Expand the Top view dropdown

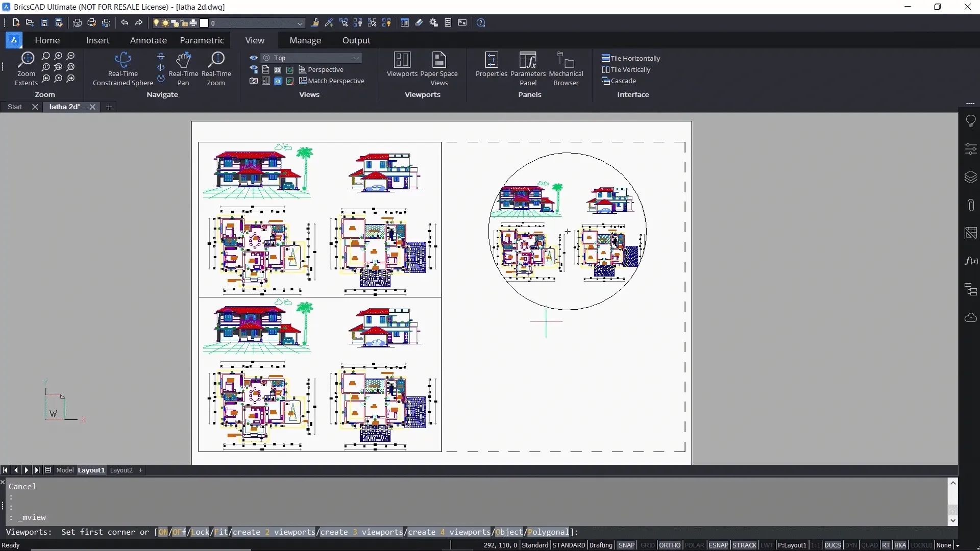356,58
